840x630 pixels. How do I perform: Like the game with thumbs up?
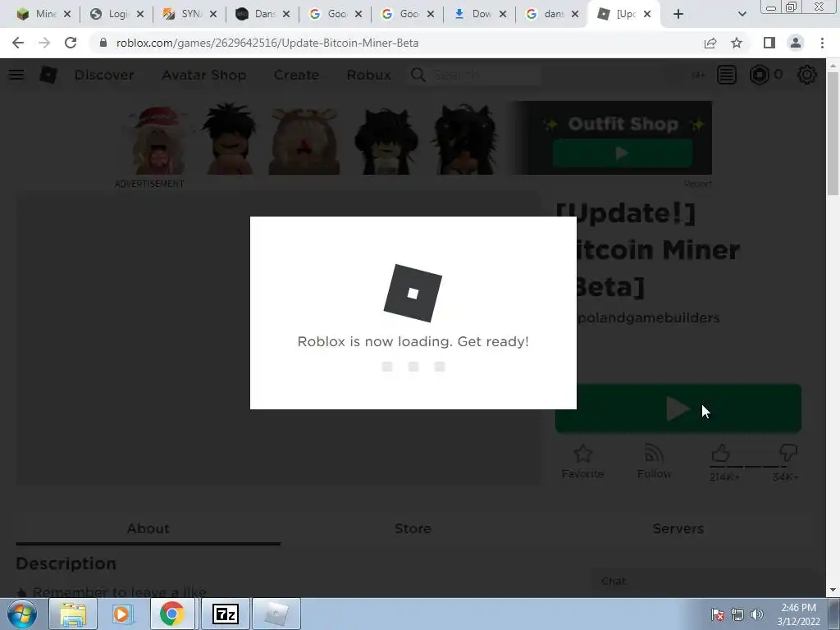721,453
